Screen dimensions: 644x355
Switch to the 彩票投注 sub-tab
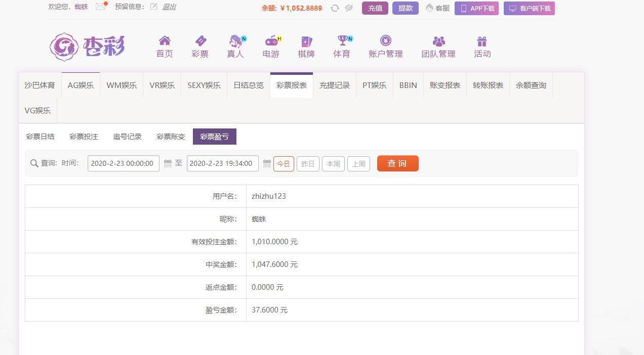coord(84,137)
